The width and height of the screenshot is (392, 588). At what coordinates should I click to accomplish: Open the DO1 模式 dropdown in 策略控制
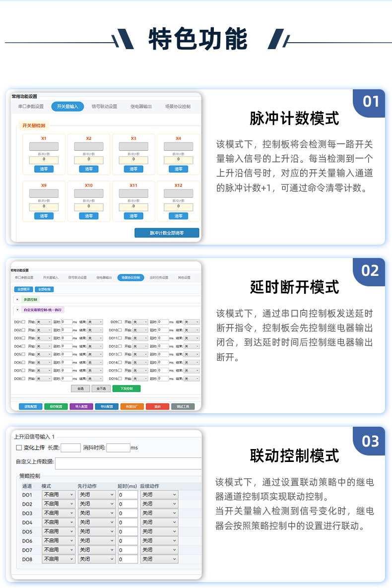tap(59, 495)
